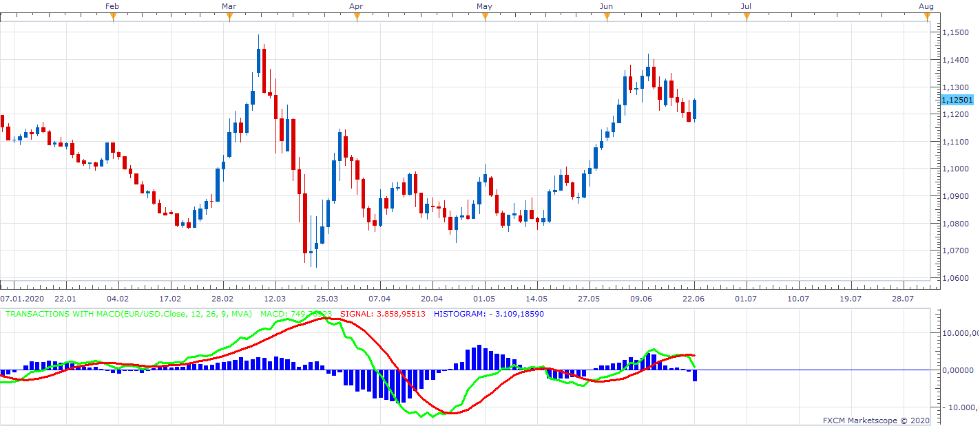
Task: Click the 01.05 date label
Action: coord(485,299)
